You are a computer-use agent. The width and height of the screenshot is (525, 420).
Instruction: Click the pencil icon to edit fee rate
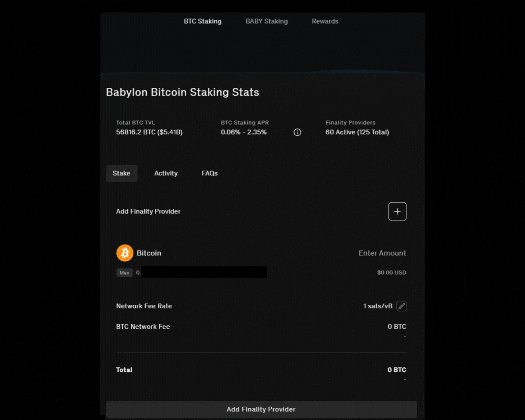click(x=402, y=306)
